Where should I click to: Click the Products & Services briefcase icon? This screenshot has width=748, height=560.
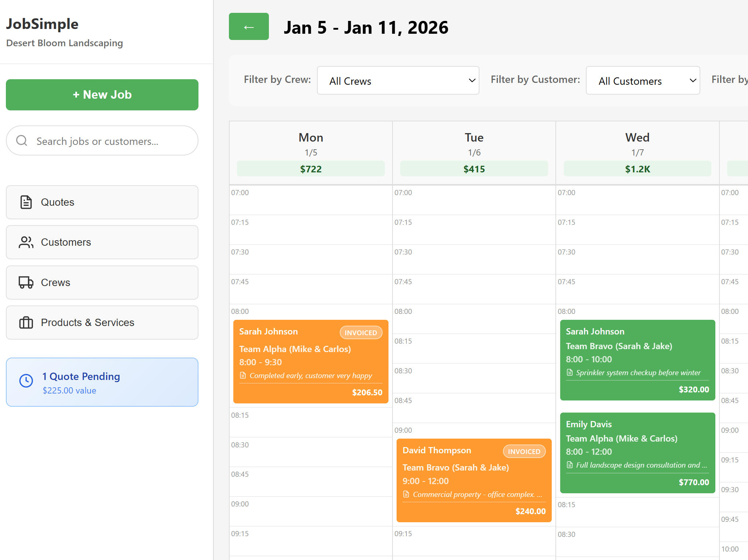click(26, 323)
